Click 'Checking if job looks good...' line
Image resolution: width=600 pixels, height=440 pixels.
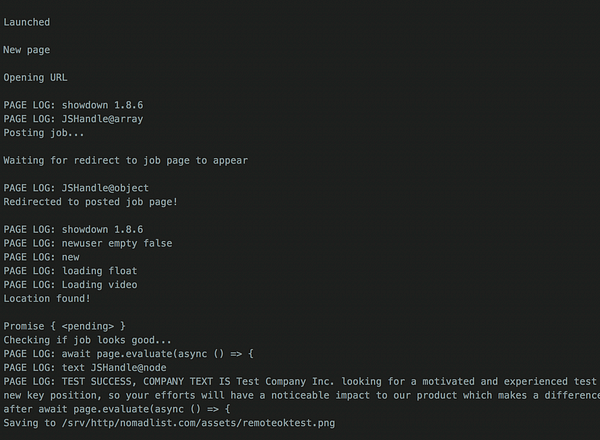click(87, 340)
